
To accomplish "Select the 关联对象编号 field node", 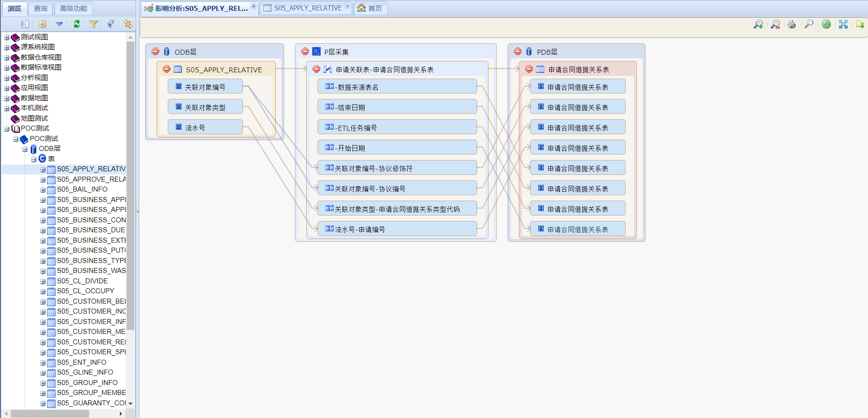I will pyautogui.click(x=205, y=87).
